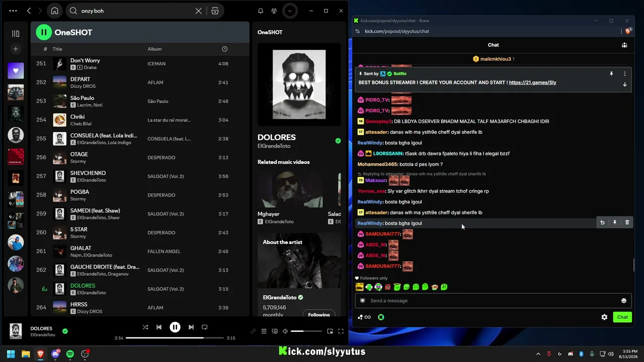Screen dimensions: 644x362
Task: Pin the hovered RealWindy chat message
Action: [x=614, y=222]
